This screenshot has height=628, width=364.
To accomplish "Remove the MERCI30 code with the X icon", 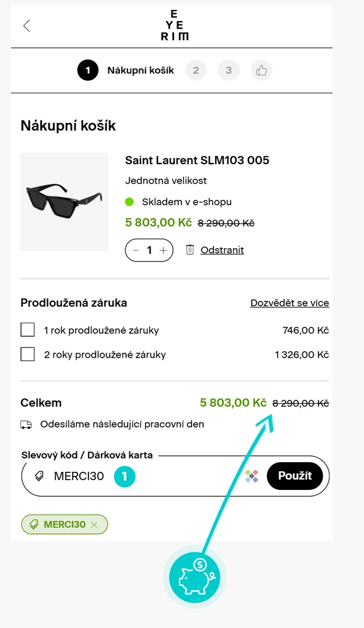I will [x=95, y=525].
